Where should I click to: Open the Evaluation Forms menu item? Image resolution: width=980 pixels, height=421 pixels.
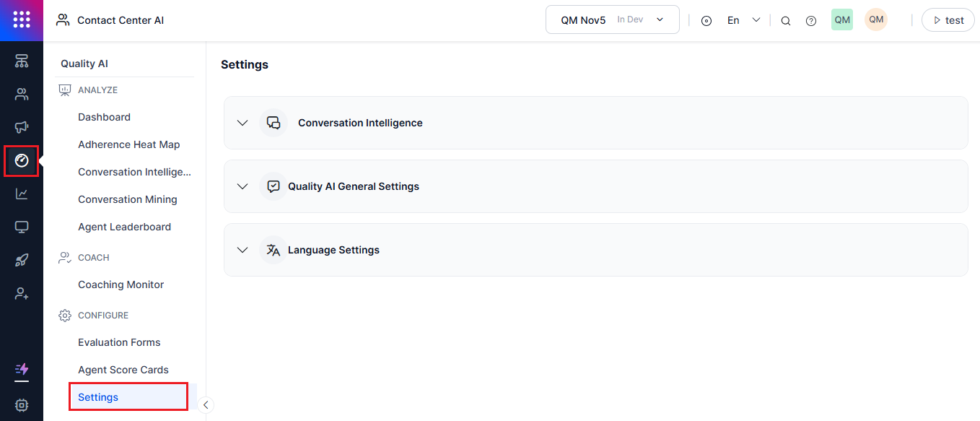point(119,342)
